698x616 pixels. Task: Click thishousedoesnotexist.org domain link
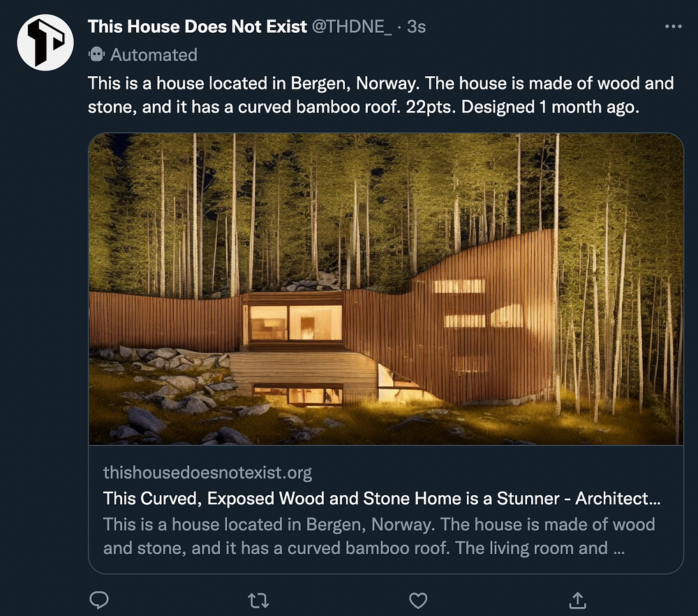(x=207, y=472)
